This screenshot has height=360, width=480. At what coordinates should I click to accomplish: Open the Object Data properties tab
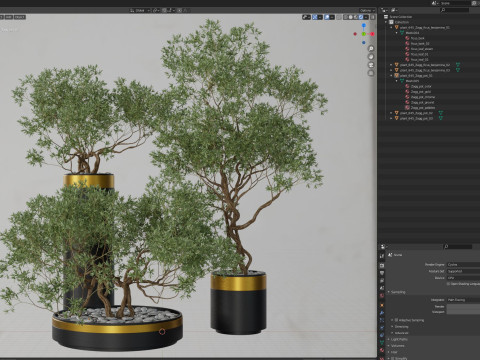point(382,343)
